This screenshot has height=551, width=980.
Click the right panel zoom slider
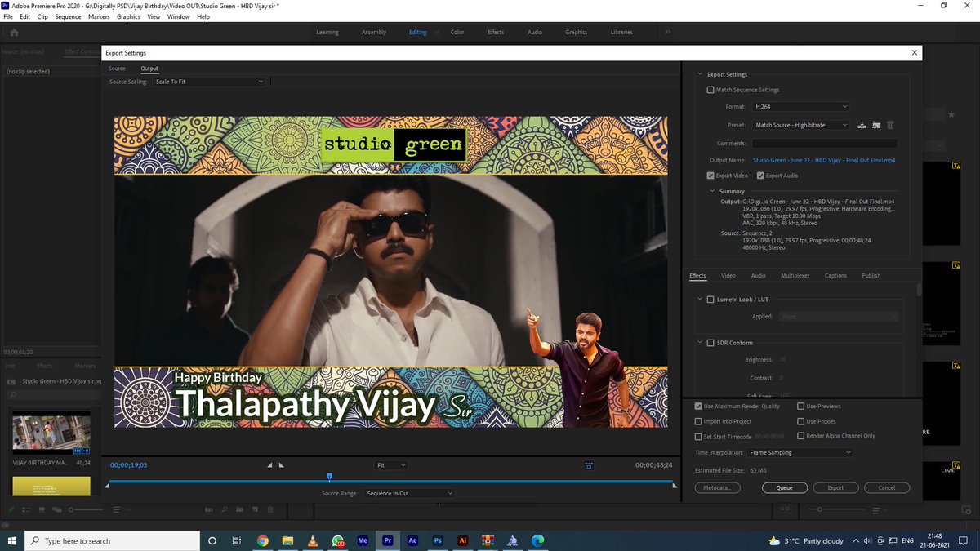[x=835, y=509]
